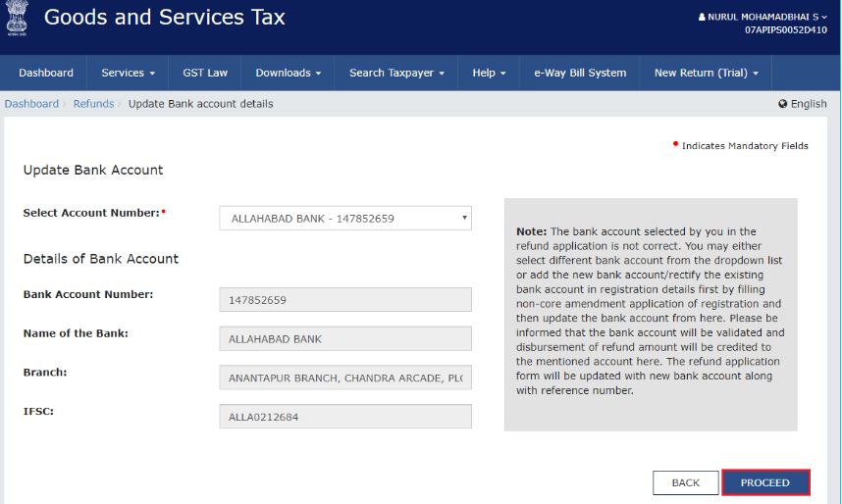Image resolution: width=842 pixels, height=504 pixels.
Task: Click the Indicates Mandatory Fields text
Action: tap(745, 145)
